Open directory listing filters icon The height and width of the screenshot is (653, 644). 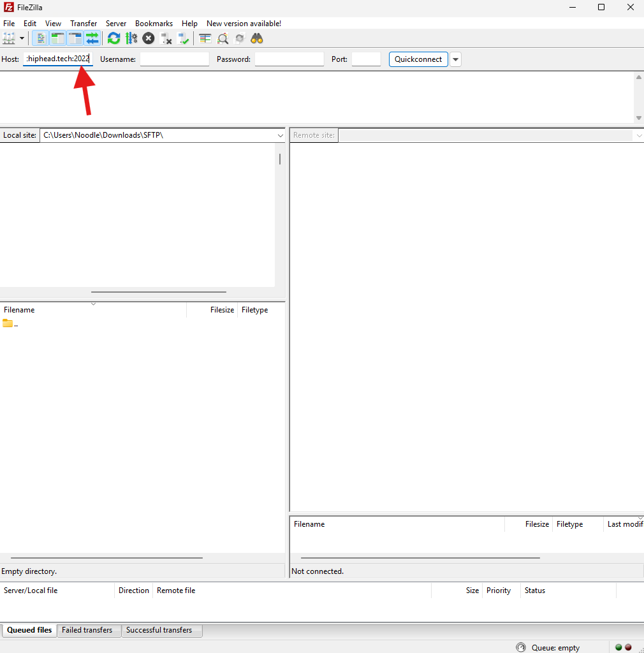pyautogui.click(x=205, y=39)
